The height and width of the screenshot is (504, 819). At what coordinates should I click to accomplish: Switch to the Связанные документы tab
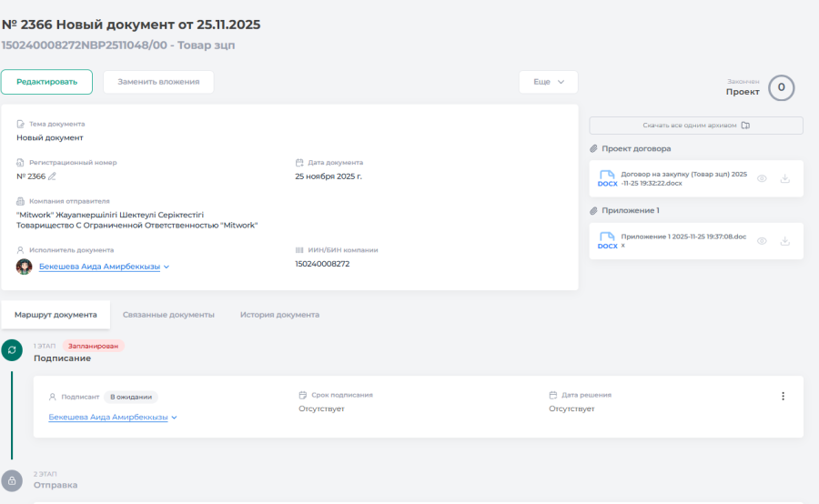168,315
